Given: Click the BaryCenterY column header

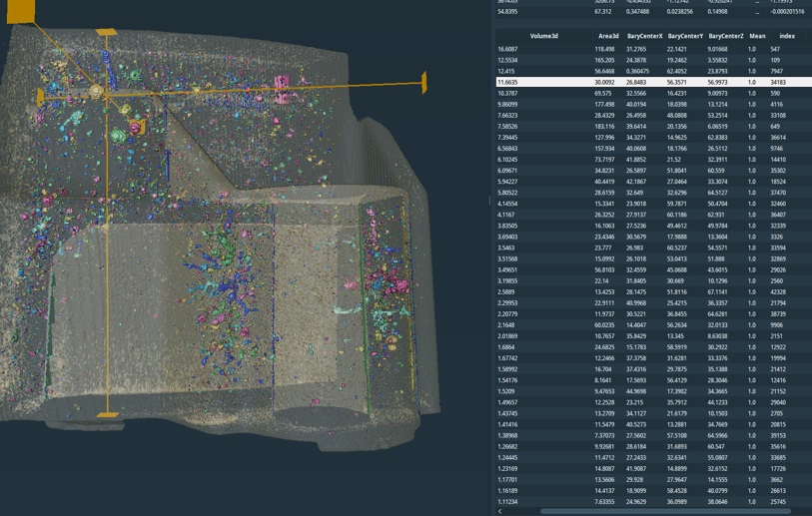Looking at the screenshot, I should pyautogui.click(x=685, y=35).
